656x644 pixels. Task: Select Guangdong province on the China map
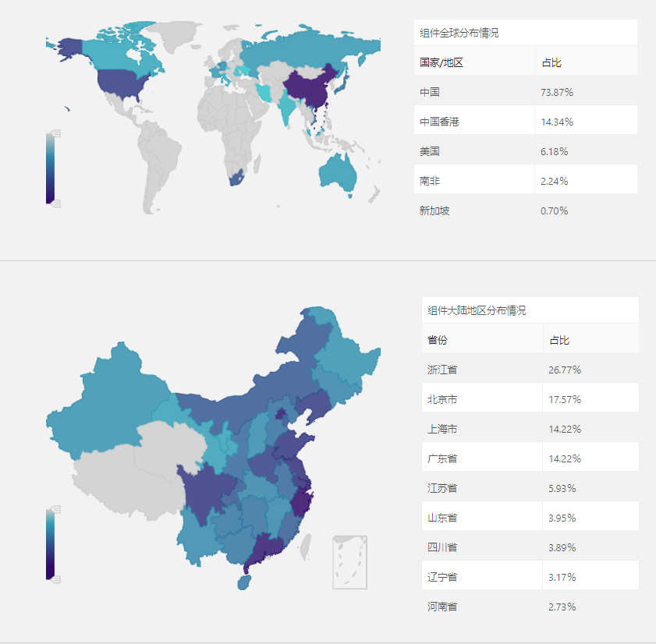[x=266, y=548]
